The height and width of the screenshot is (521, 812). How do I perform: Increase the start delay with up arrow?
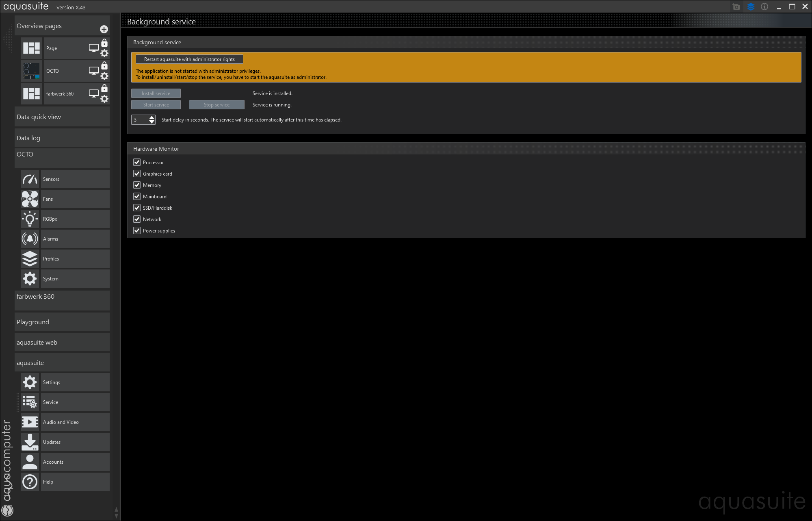(x=152, y=117)
